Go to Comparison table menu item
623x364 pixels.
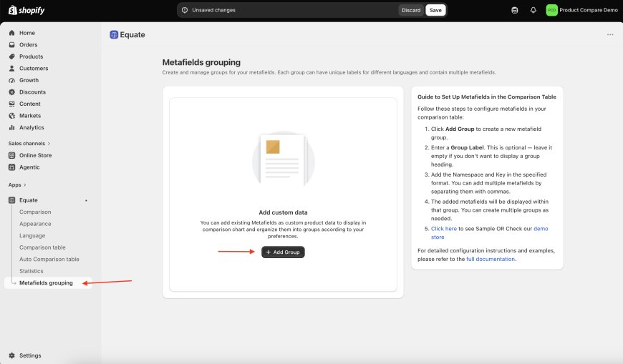click(x=42, y=247)
